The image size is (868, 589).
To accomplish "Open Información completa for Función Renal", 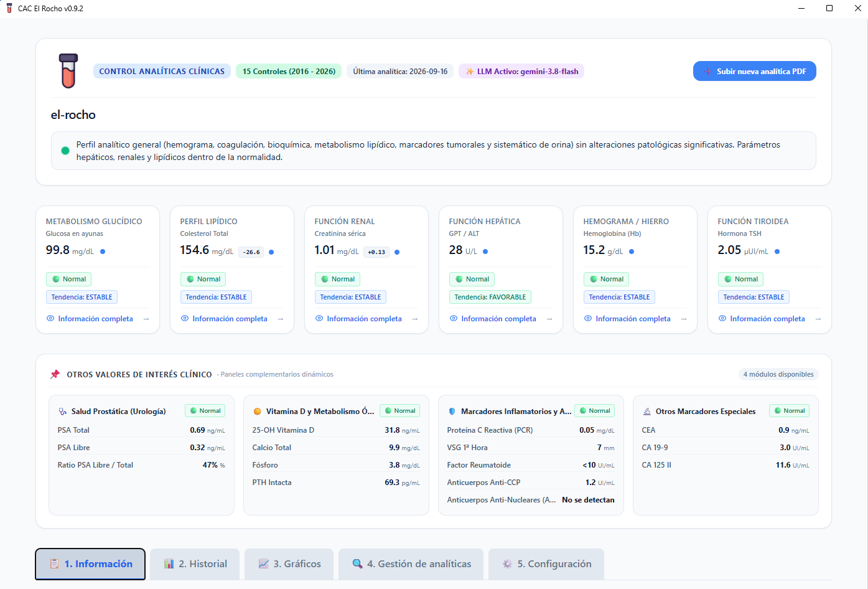I will [366, 319].
